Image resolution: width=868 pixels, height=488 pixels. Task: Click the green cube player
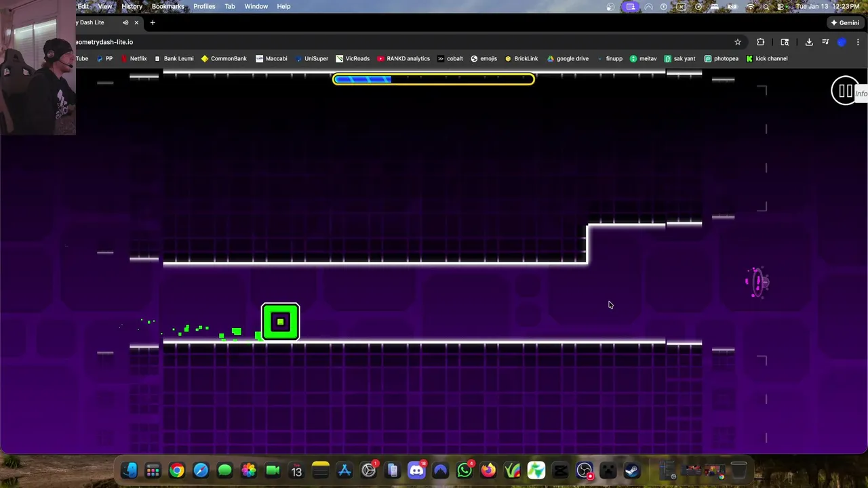coord(280,322)
